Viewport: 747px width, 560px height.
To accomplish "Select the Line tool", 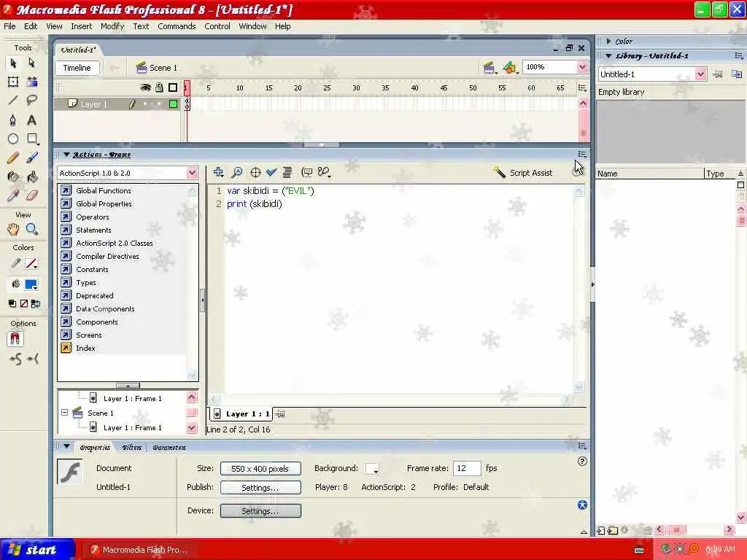I will pos(13,101).
